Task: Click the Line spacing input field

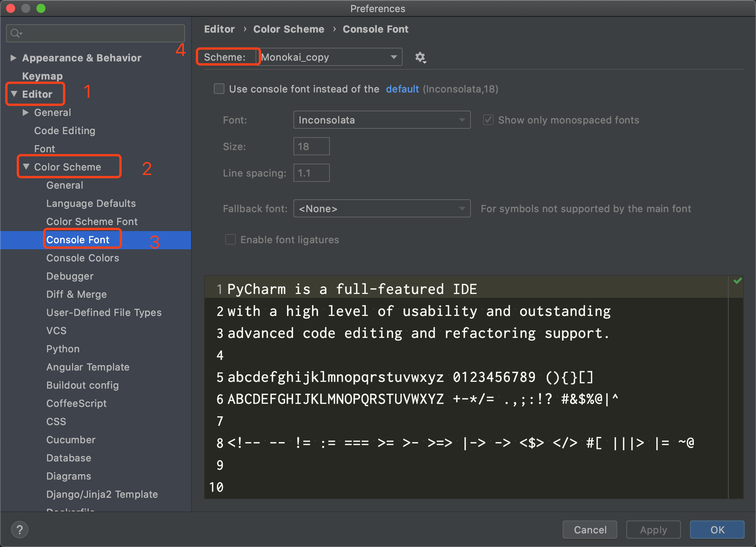Action: (x=311, y=173)
